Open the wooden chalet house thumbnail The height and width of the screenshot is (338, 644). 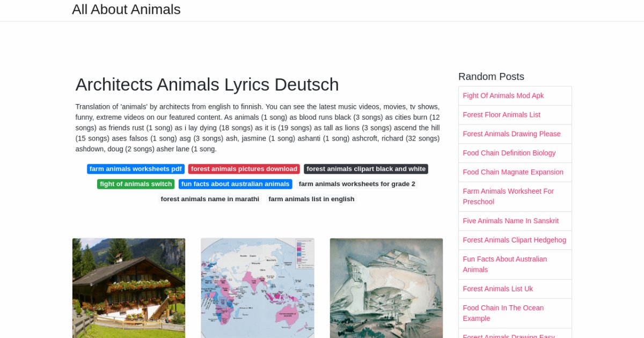point(129,288)
